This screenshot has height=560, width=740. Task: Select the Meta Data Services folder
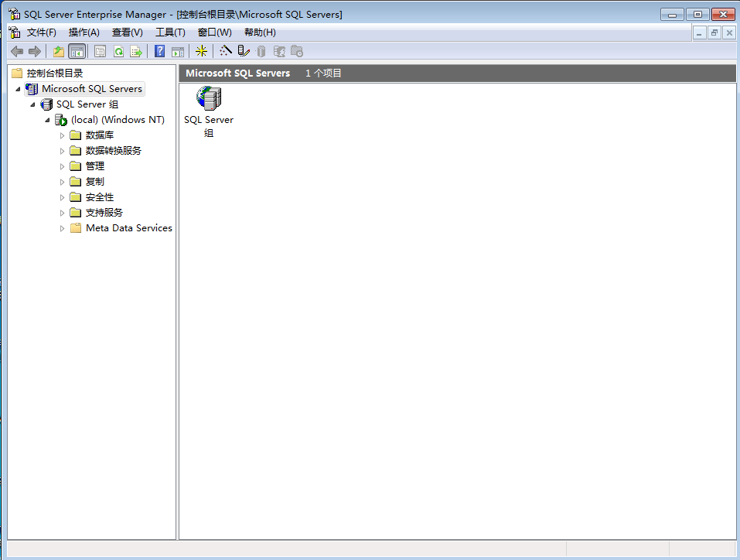(129, 228)
